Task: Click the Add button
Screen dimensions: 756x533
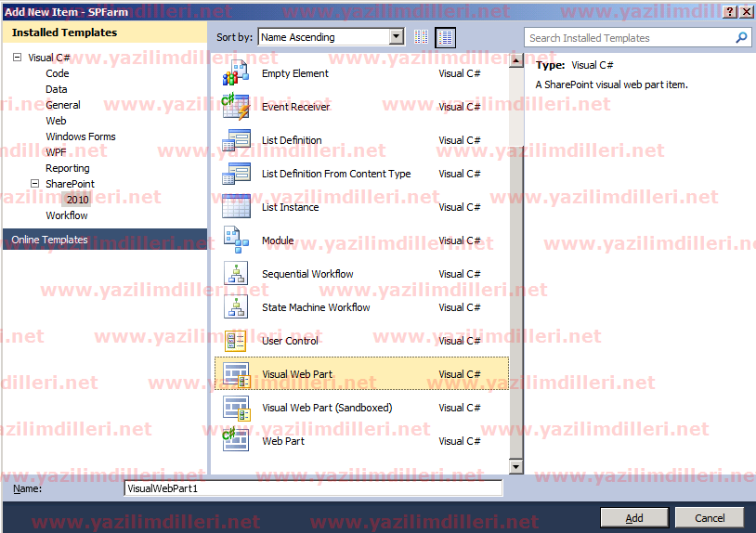Action: [634, 518]
